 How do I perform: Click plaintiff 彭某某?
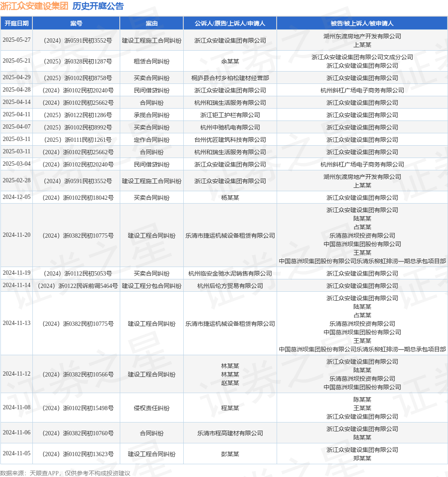pyautogui.click(x=230, y=454)
